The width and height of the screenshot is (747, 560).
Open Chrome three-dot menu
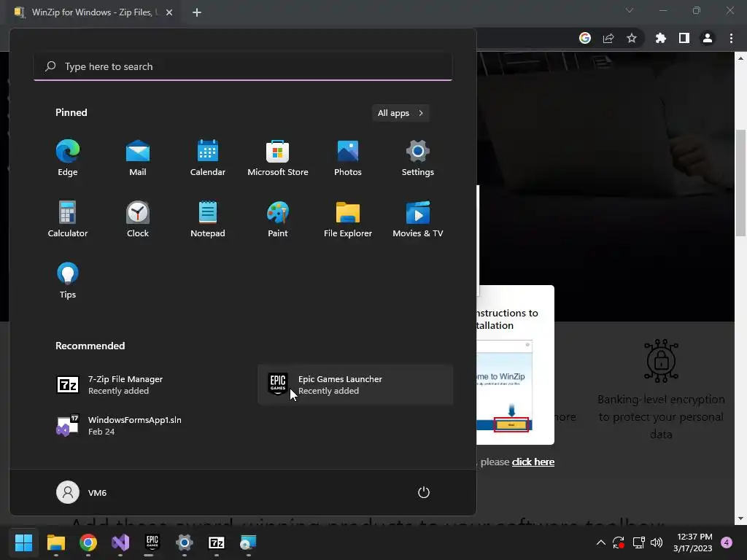point(731,38)
